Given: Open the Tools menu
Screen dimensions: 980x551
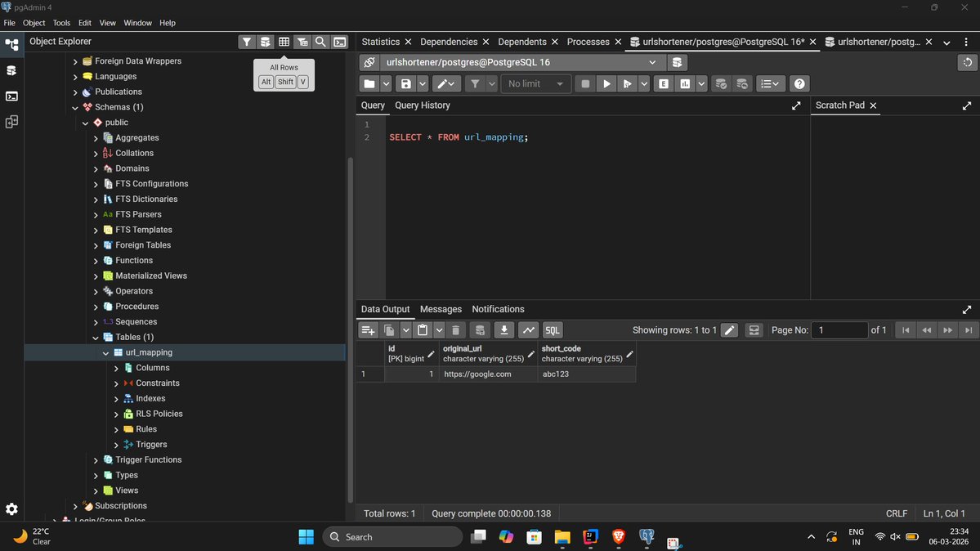Looking at the screenshot, I should click(61, 23).
